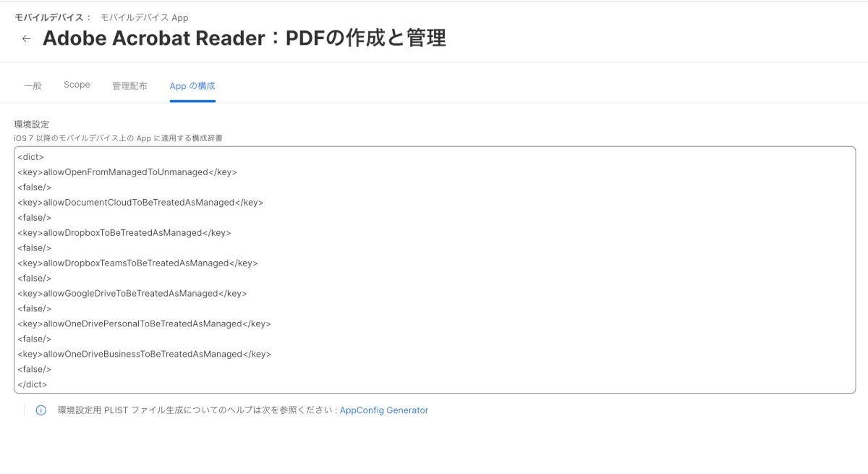Click the info icon beside PLIST help
The image size is (868, 474).
(x=41, y=410)
